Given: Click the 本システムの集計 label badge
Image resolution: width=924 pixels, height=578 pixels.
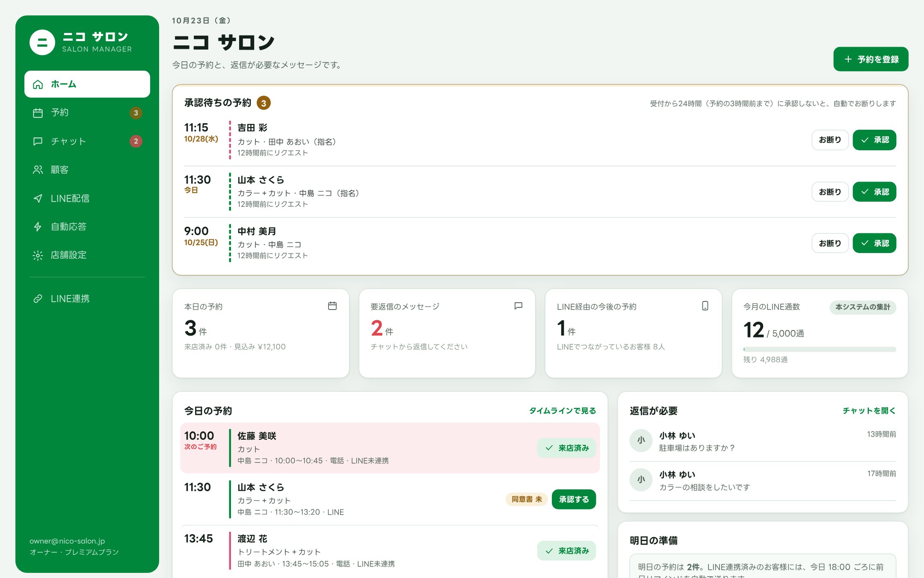Looking at the screenshot, I should click(x=863, y=307).
